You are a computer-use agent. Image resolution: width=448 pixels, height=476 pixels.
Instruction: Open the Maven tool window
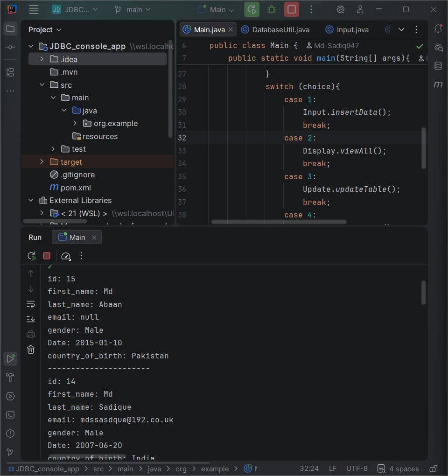(438, 84)
